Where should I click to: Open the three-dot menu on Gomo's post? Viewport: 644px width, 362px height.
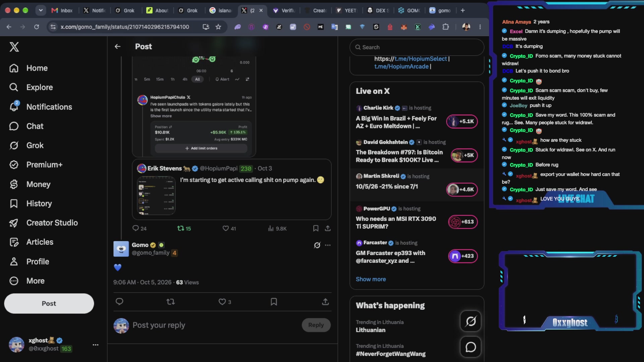(x=328, y=245)
